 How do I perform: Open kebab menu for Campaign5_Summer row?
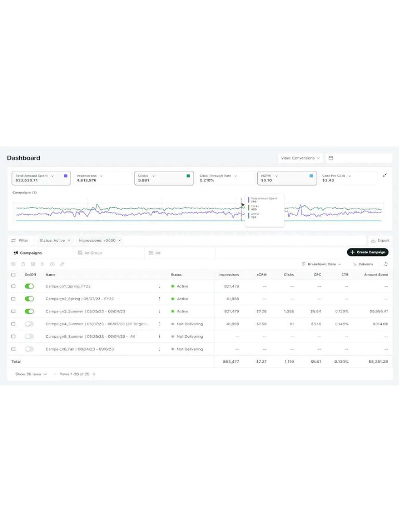(159, 336)
